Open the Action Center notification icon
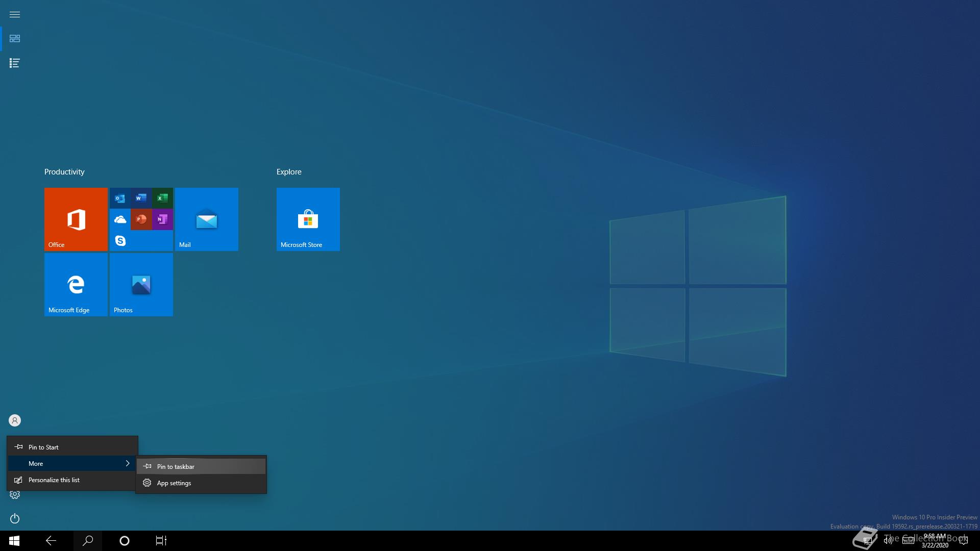 [x=964, y=541]
